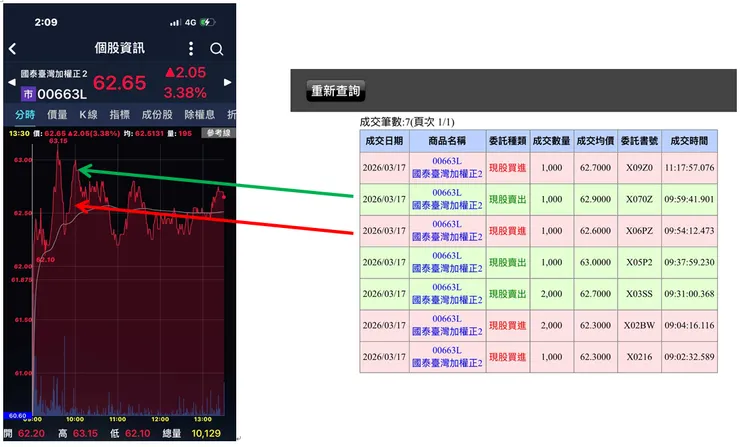The image size is (740, 447).
Task: Click the 成交均價 column header
Action: [x=596, y=141]
